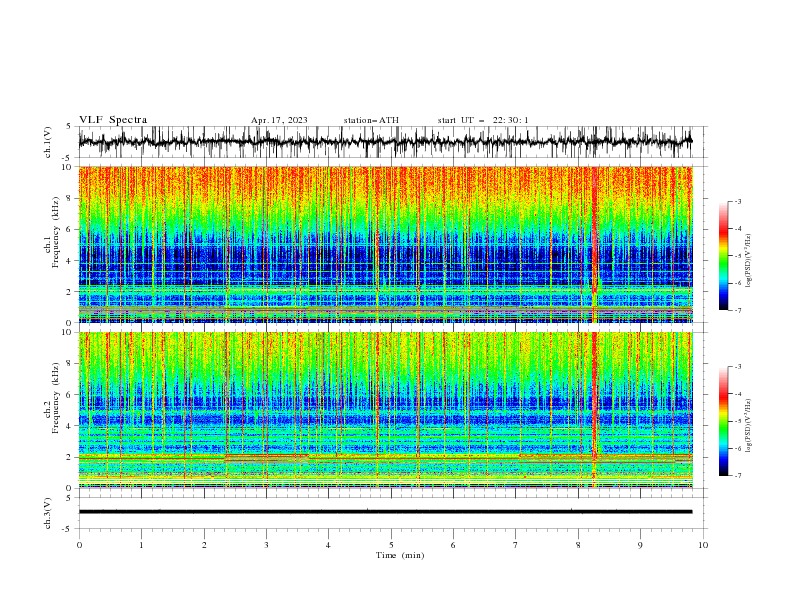
Task: Click the date 'Apr. 17, 2023'
Action: coord(279,120)
